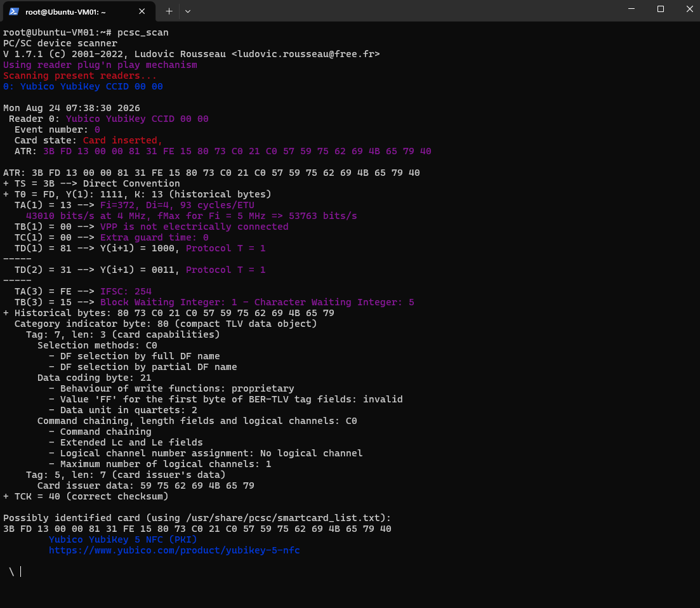Click the PowerShell icon on the terminal tab
The height and width of the screenshot is (608, 700).
14,11
